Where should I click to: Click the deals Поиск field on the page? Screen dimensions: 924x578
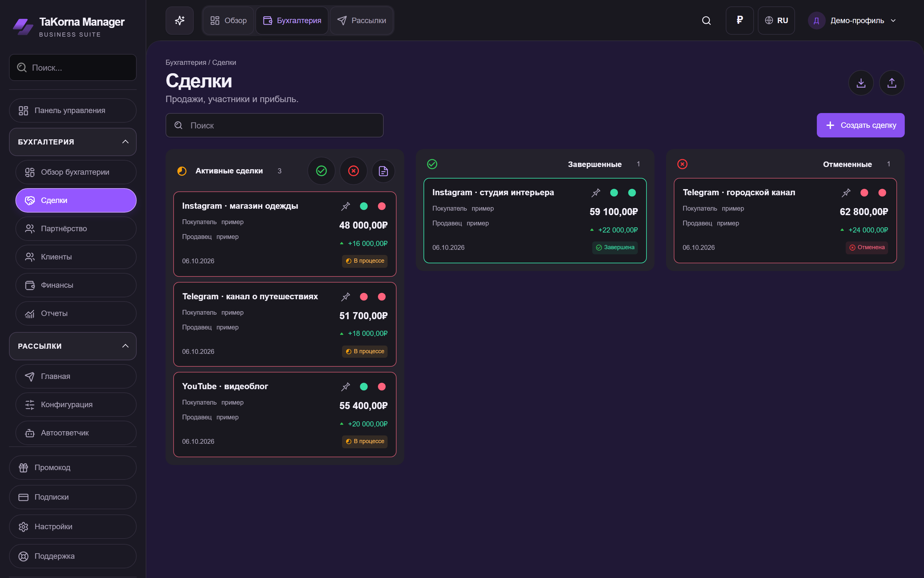(275, 125)
